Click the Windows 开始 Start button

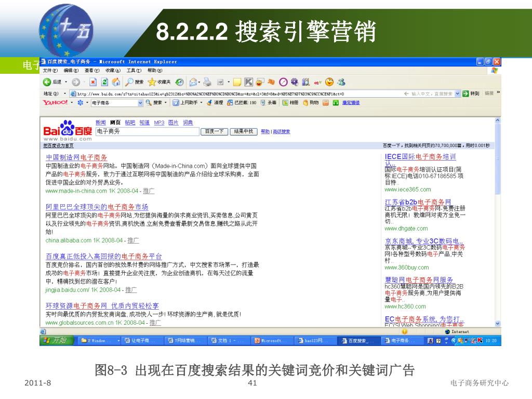click(x=57, y=340)
